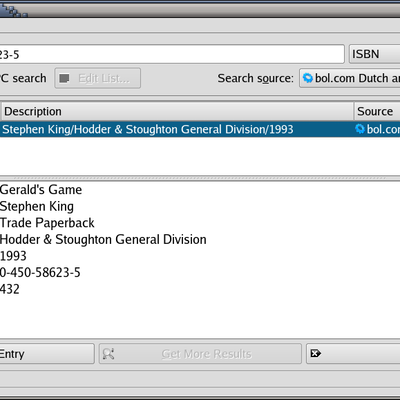Image resolution: width=400 pixels, height=400 pixels.
Task: Click the search label beside Edit List
Action: (x=23, y=78)
